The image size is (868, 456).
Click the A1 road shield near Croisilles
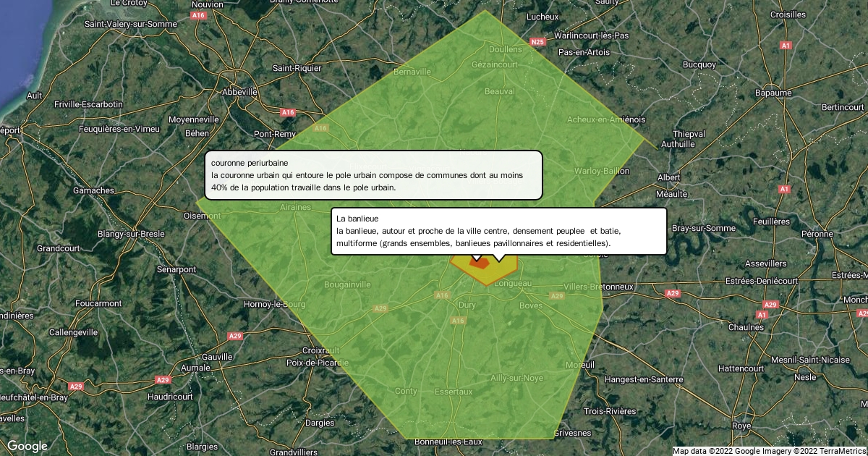tap(786, 46)
